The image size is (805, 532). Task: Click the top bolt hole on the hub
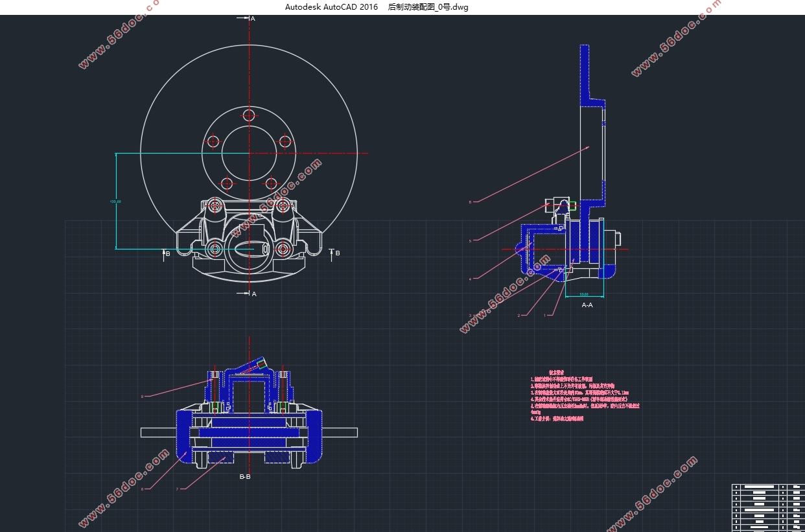(x=250, y=116)
